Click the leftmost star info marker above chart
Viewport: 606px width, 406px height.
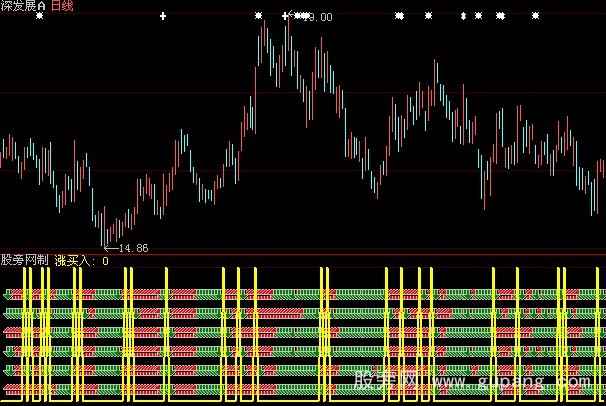pos(39,17)
